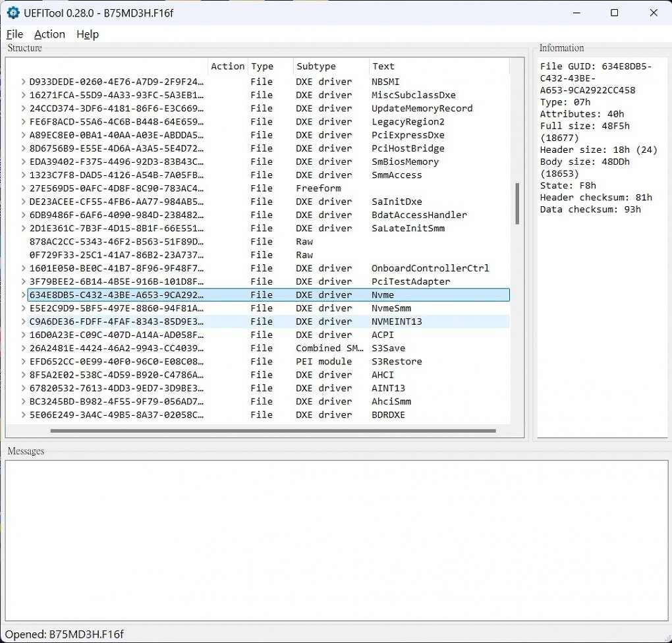Click the 'Data checksum: 93h' info line
This screenshot has width=672, height=643.
590,210
